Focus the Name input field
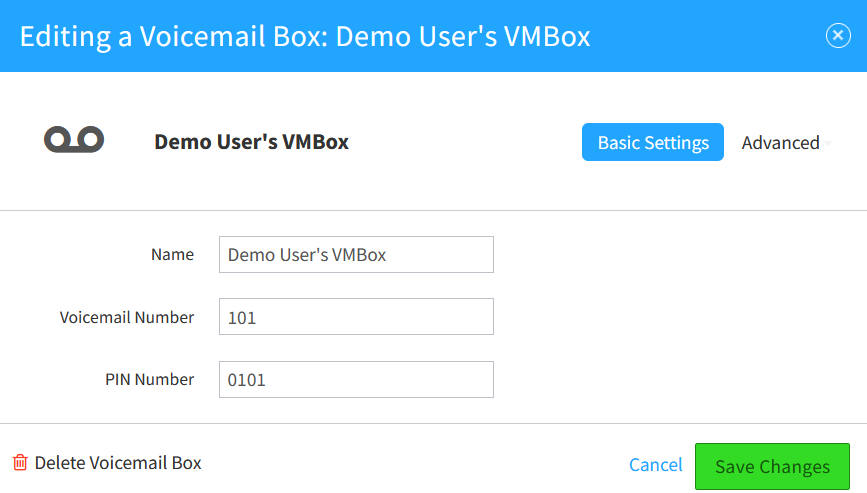867x493 pixels. 356,254
